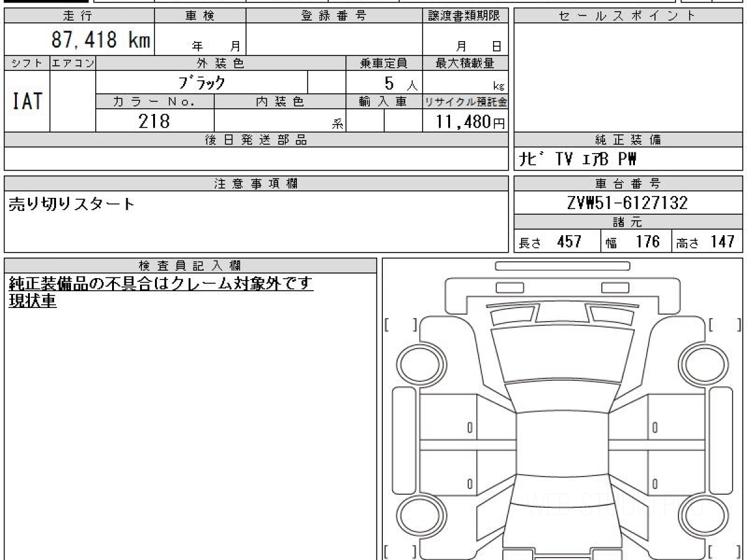Viewport: 747px width, 560px height.
Task: Select the 純正装備品の不具合はクレーム対象外です line
Action: [161, 284]
